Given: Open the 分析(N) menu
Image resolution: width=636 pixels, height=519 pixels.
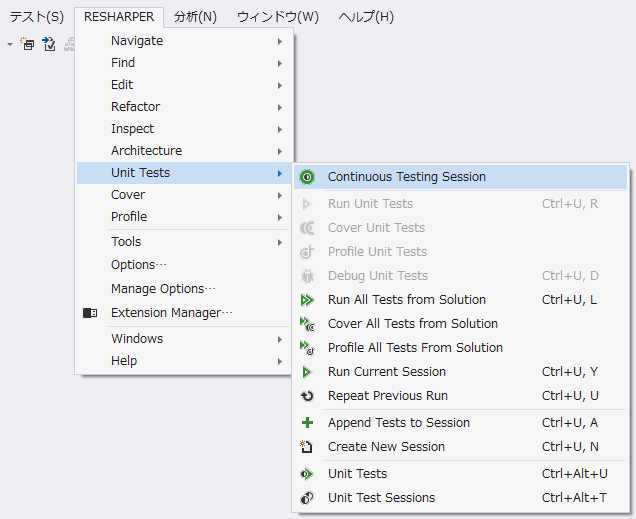Looking at the screenshot, I should (x=195, y=17).
